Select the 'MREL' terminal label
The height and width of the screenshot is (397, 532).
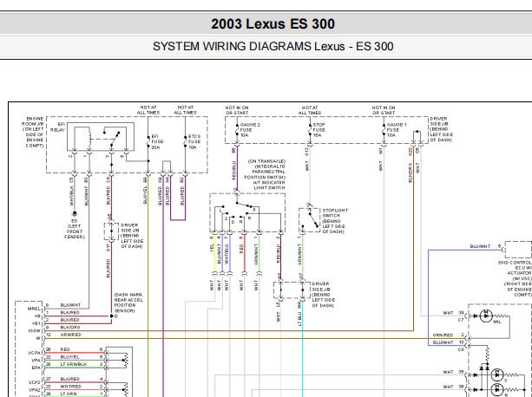pos(34,309)
